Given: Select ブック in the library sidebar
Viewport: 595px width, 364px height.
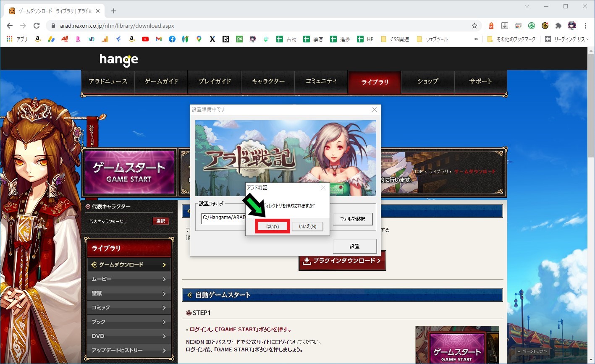Looking at the screenshot, I should (129, 322).
